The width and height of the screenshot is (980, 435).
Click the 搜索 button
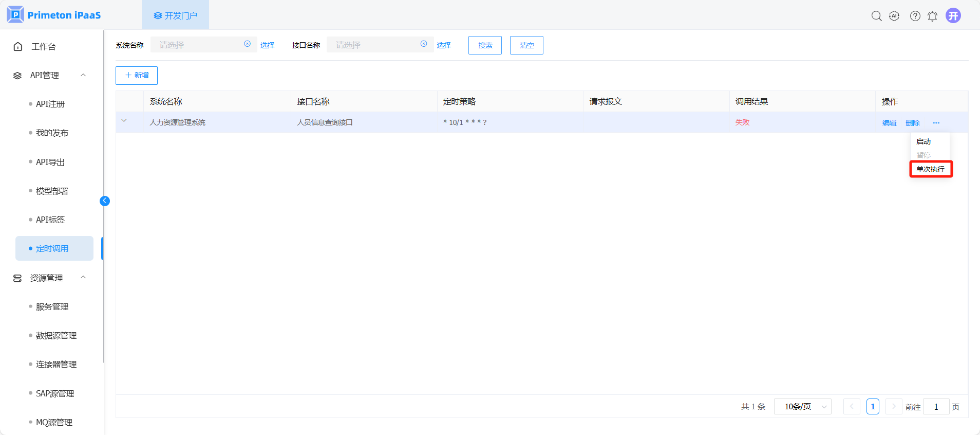click(x=485, y=45)
